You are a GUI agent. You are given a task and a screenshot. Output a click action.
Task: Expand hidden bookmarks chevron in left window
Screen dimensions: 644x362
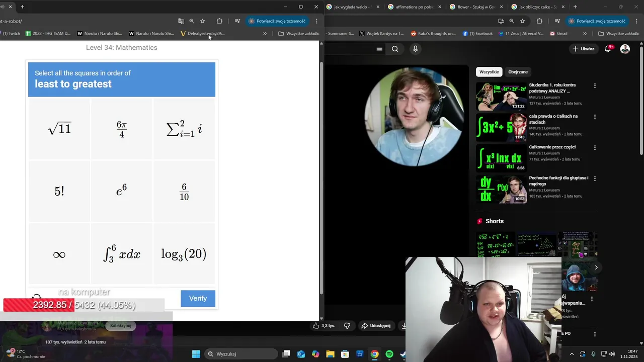coord(265,34)
